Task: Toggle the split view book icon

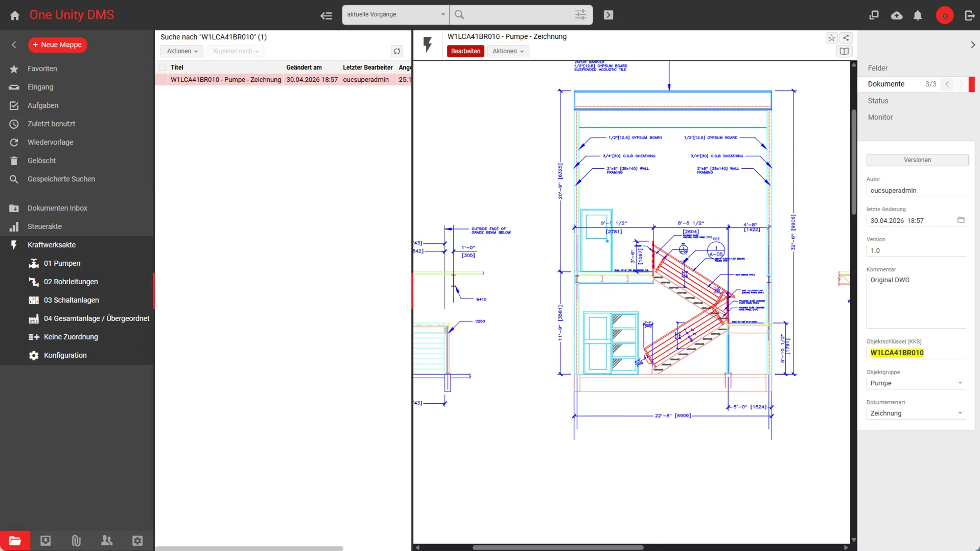Action: (x=844, y=51)
